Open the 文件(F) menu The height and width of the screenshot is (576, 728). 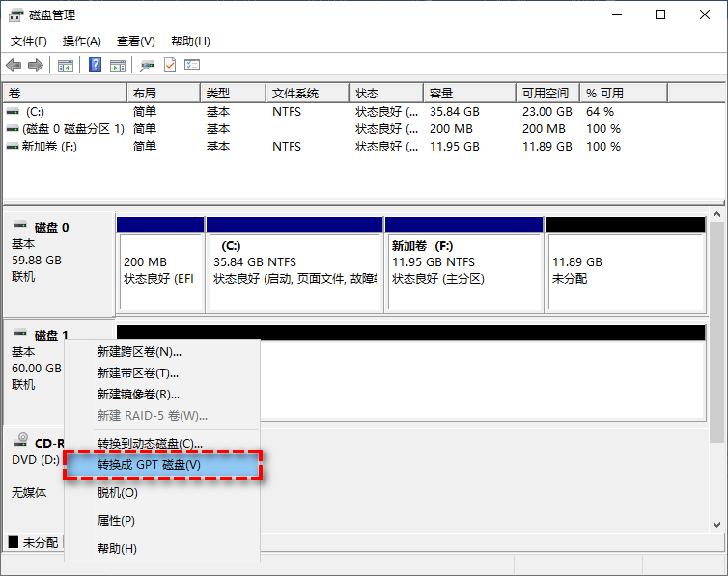[x=29, y=41]
